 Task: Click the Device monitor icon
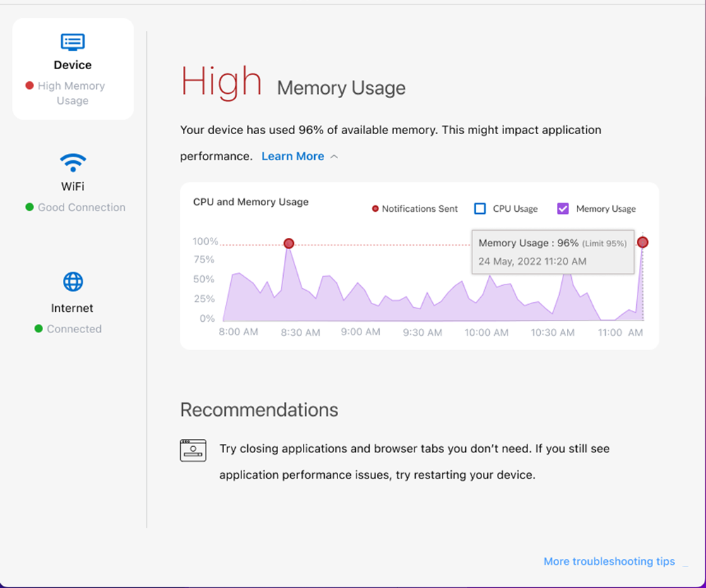point(73,42)
